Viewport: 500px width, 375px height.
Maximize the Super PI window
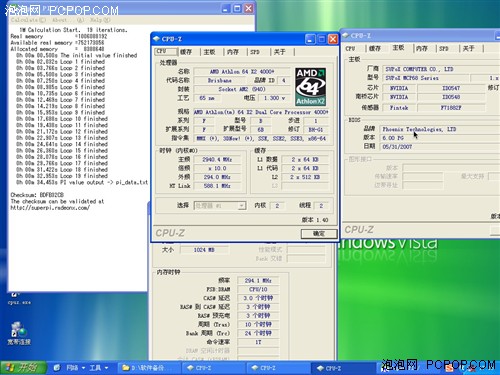[237, 8]
